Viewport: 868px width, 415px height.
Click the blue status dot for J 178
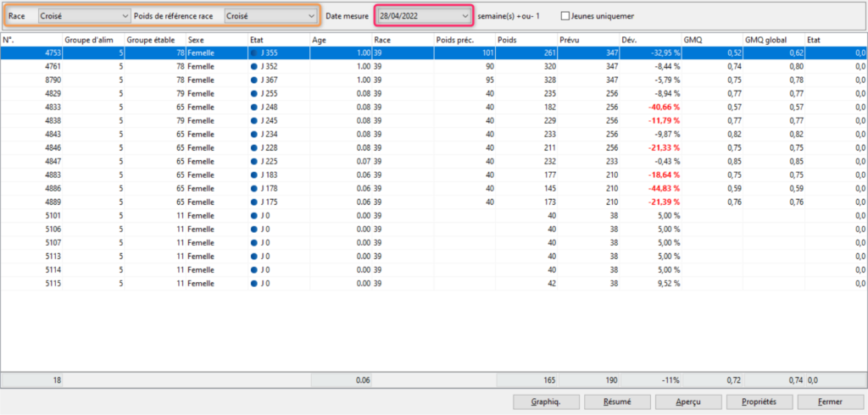click(x=255, y=188)
